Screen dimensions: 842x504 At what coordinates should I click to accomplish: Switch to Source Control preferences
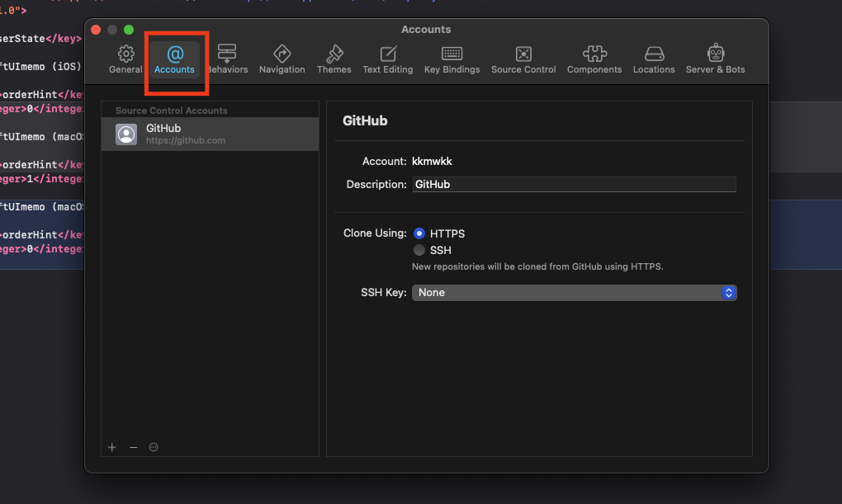pos(523,59)
